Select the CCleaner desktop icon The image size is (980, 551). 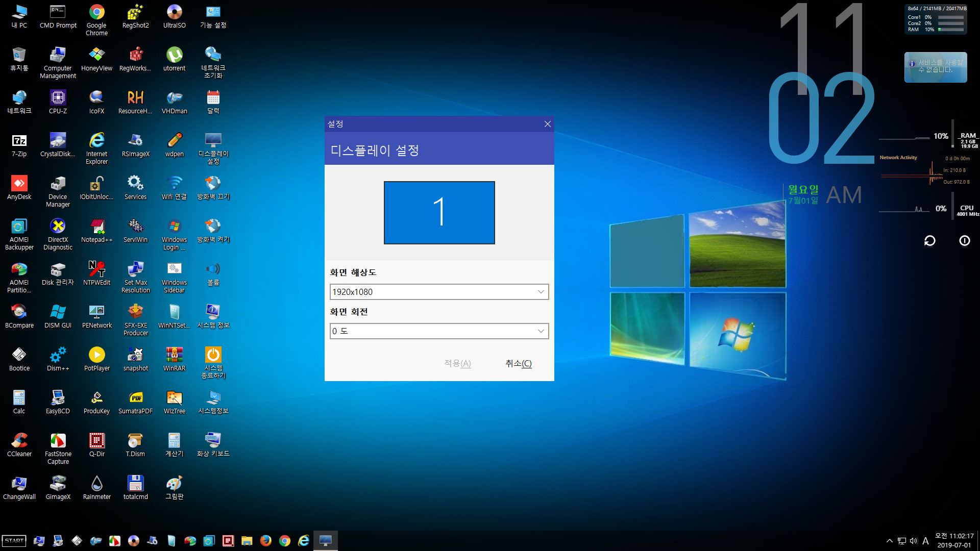[19, 445]
